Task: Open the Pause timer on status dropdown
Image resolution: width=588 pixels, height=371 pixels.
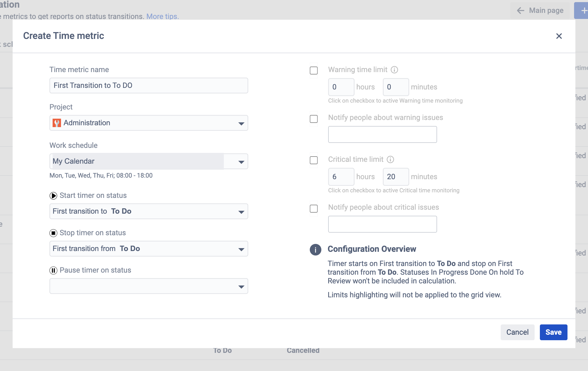Action: pyautogui.click(x=149, y=286)
